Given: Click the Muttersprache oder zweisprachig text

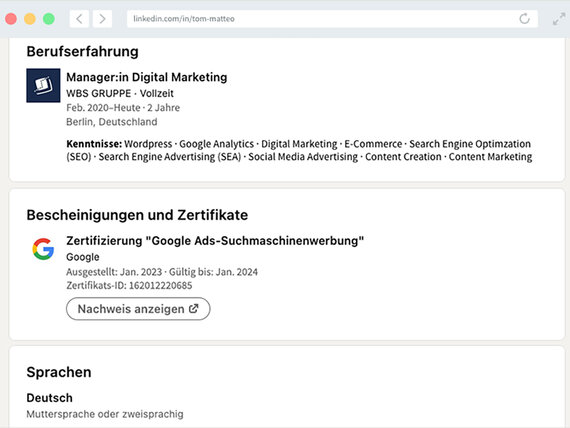Looking at the screenshot, I should point(105,414).
